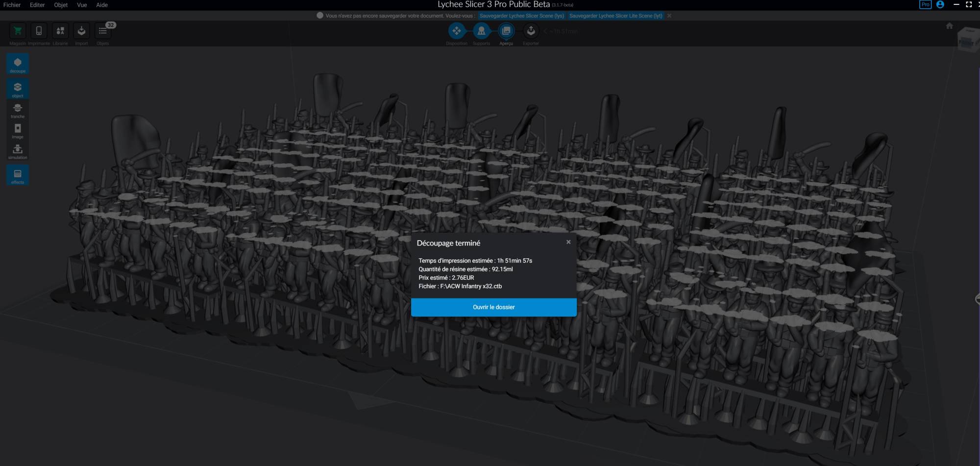Viewport: 980px width, 466px height.
Task: Open the Magasin store cart icon
Action: [18, 31]
